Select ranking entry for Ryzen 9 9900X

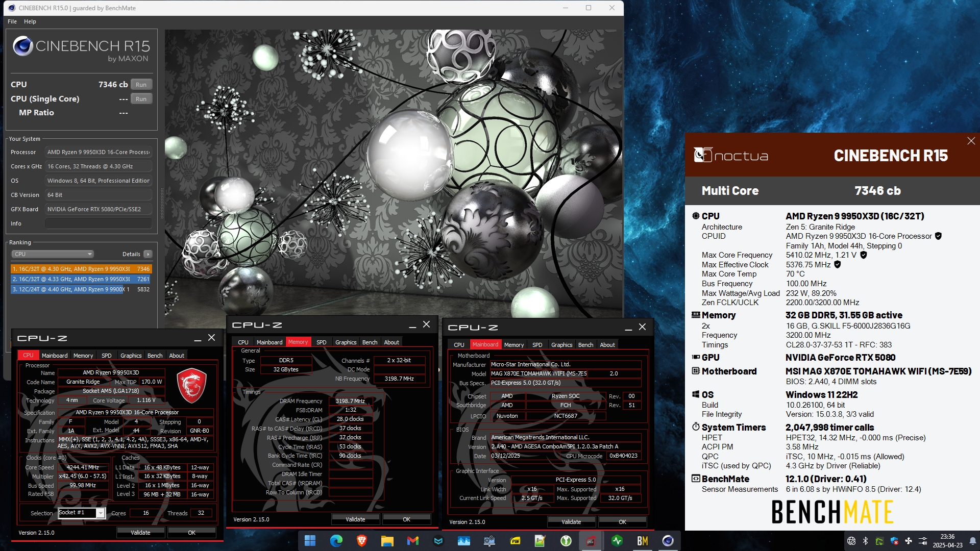(81, 289)
